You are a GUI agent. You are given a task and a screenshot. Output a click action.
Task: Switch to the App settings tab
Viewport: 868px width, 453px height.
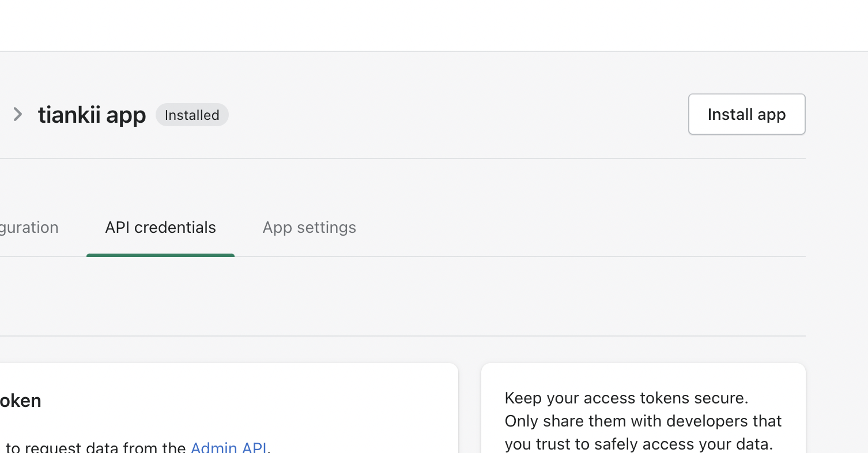point(309,228)
